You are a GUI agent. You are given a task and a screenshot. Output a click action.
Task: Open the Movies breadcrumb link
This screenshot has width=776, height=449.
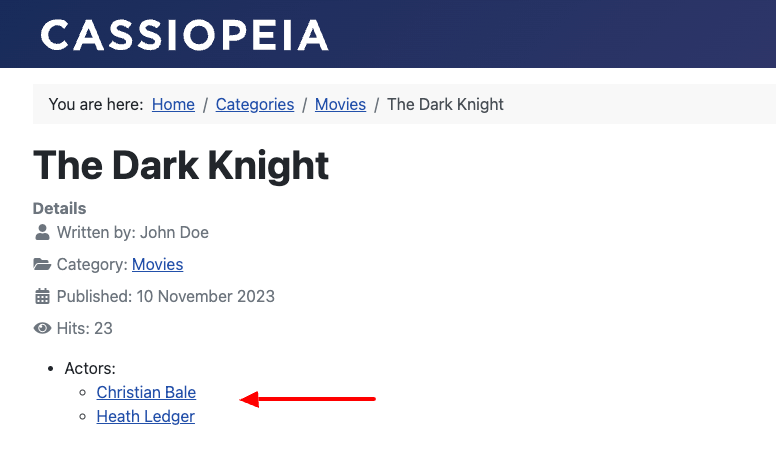coord(340,104)
